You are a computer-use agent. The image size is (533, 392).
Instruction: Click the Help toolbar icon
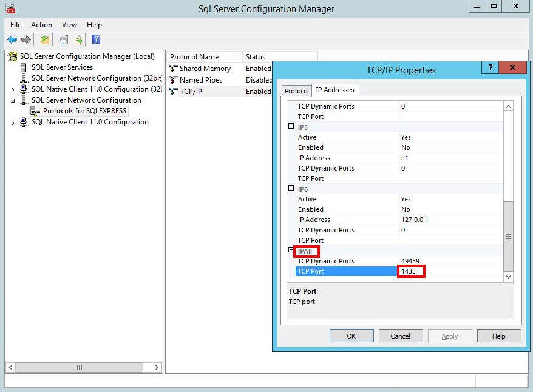tap(95, 39)
